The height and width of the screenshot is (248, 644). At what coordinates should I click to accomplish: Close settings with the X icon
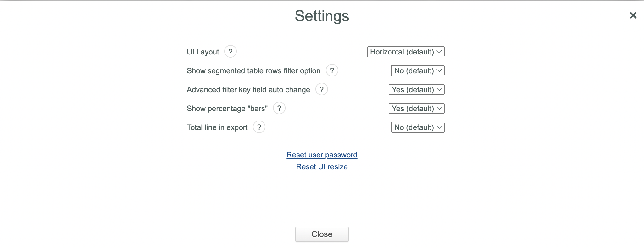(633, 15)
